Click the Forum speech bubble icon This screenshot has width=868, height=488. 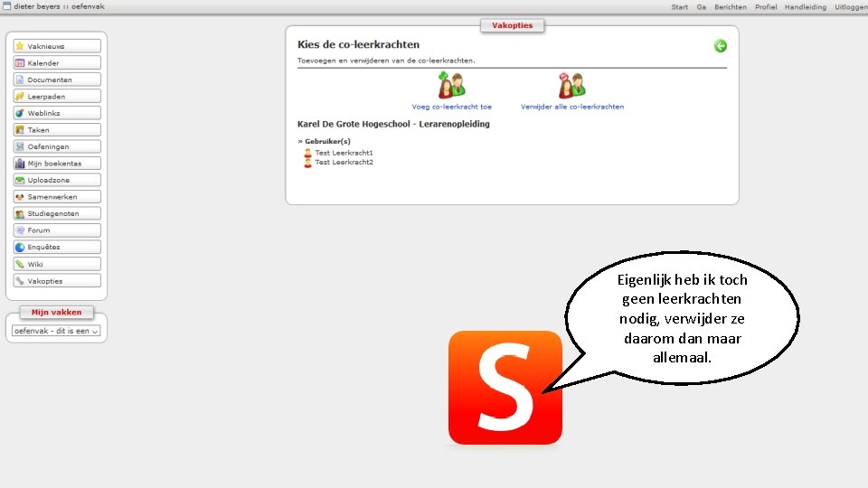pyautogui.click(x=20, y=230)
